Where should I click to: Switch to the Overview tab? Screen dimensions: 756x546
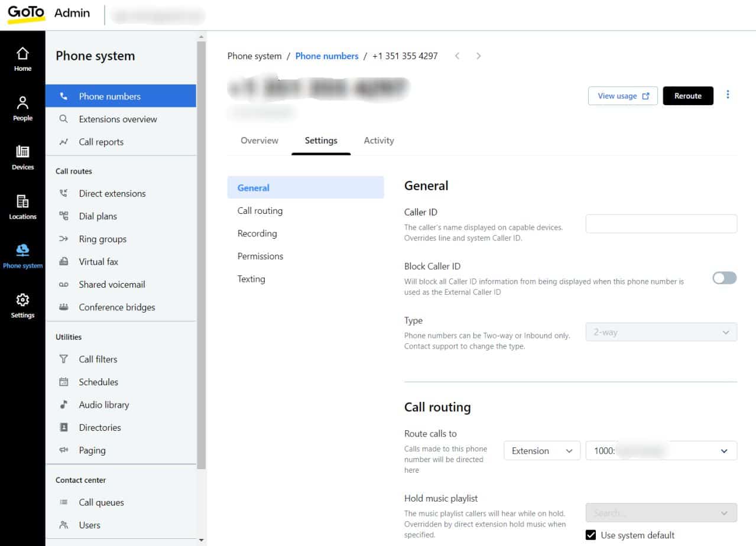[259, 141]
